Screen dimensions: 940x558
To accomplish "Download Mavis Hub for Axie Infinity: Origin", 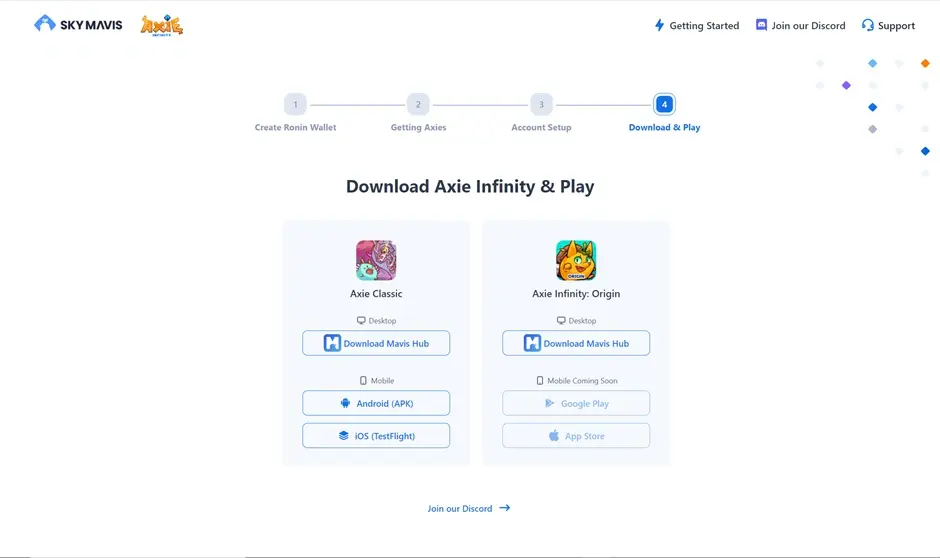I will [x=576, y=343].
